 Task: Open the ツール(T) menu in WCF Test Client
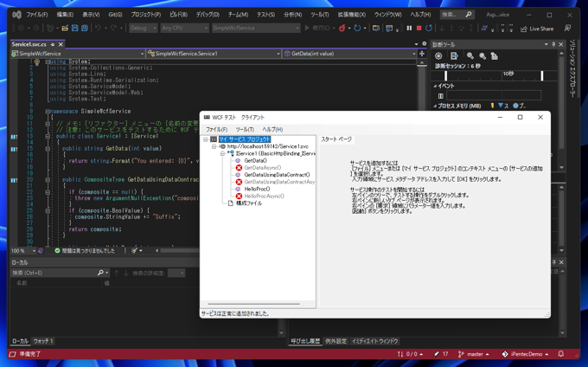pos(245,130)
